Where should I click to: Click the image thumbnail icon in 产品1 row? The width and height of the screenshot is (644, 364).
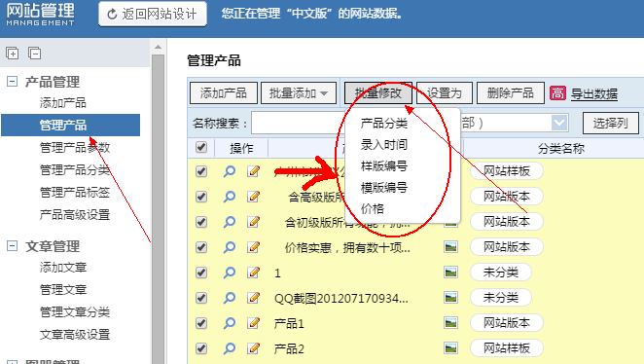click(x=451, y=323)
